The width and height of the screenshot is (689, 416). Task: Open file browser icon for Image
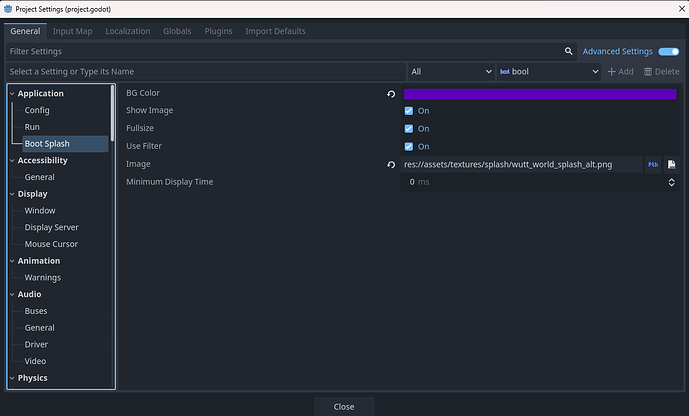672,164
